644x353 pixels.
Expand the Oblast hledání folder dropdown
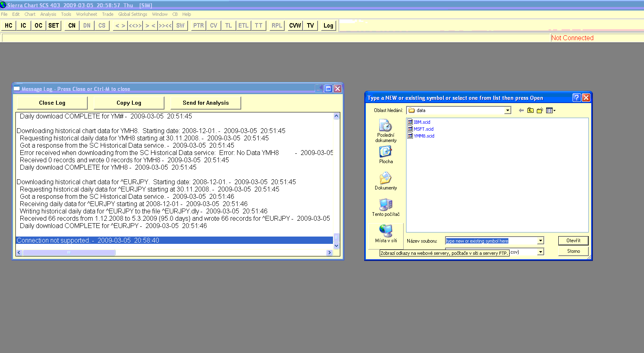click(507, 110)
